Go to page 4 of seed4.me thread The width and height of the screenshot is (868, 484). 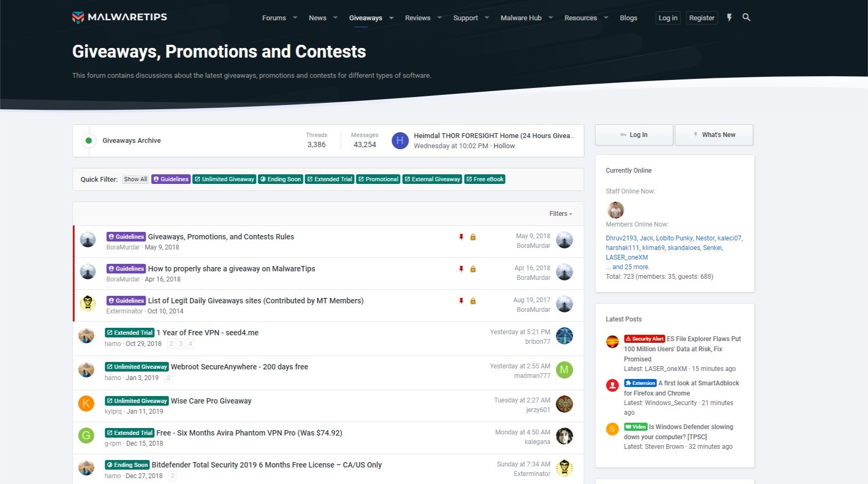coord(190,344)
